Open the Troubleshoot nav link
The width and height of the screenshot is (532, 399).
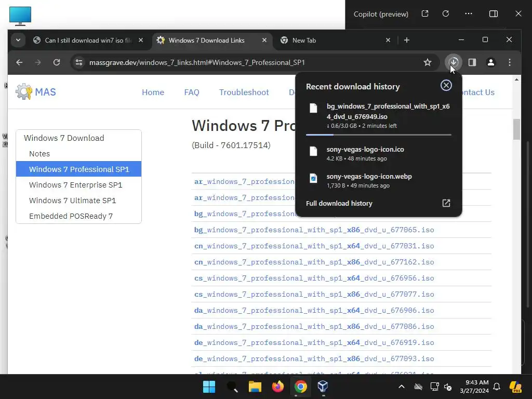(244, 92)
